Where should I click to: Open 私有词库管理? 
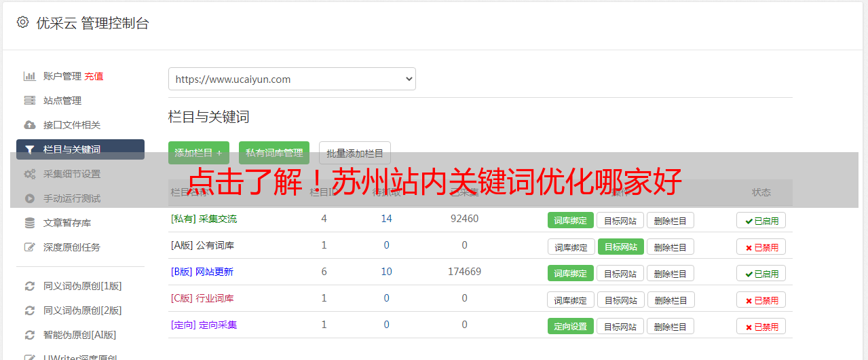(274, 153)
